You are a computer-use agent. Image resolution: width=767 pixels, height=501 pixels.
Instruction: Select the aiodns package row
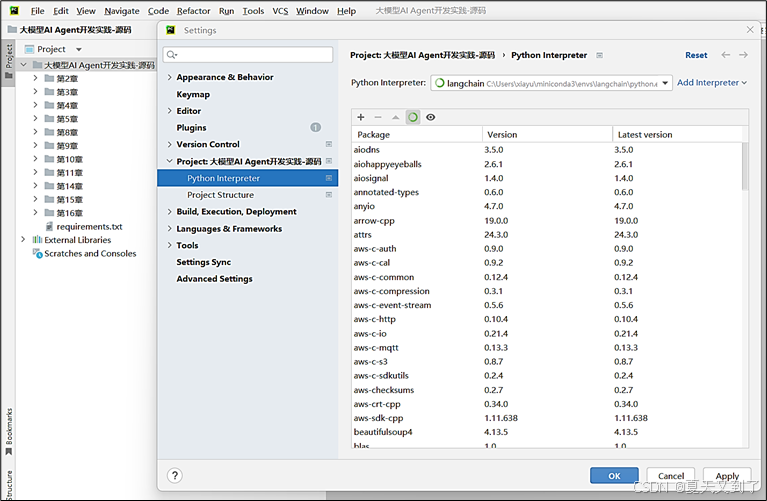[547, 150]
